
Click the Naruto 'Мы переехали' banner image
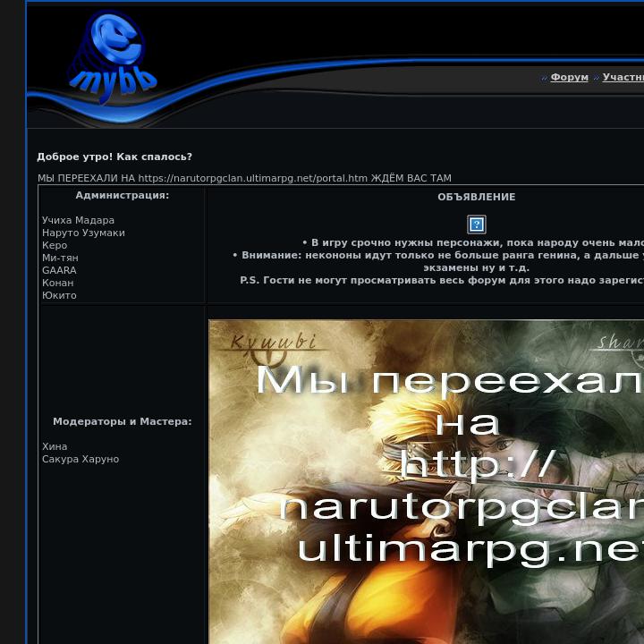coord(427,481)
